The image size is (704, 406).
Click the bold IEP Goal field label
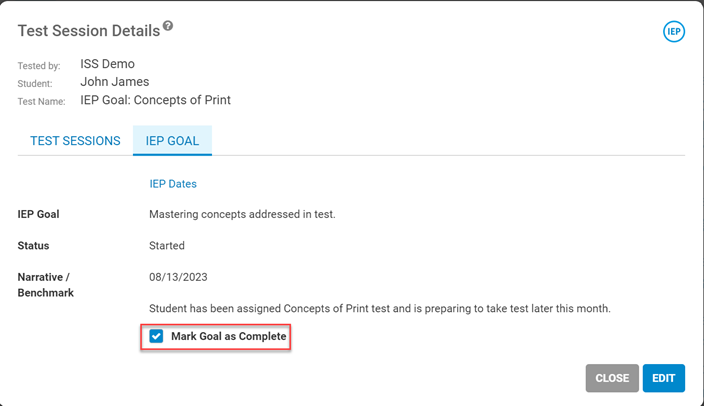[x=38, y=214]
